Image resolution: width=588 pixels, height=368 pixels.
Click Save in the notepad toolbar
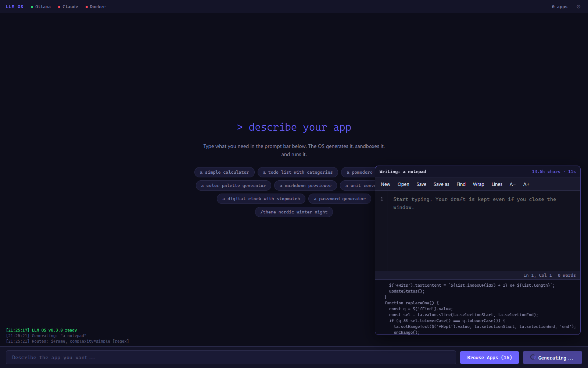422,184
